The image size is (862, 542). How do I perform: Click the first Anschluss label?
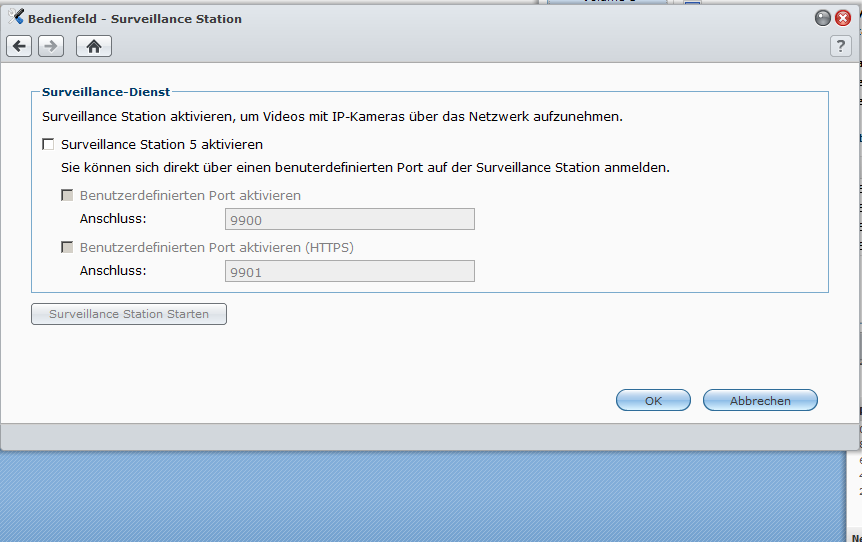click(x=113, y=219)
